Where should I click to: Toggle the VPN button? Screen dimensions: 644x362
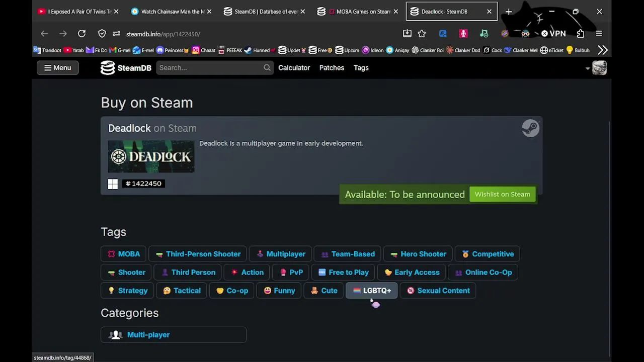pyautogui.click(x=553, y=34)
